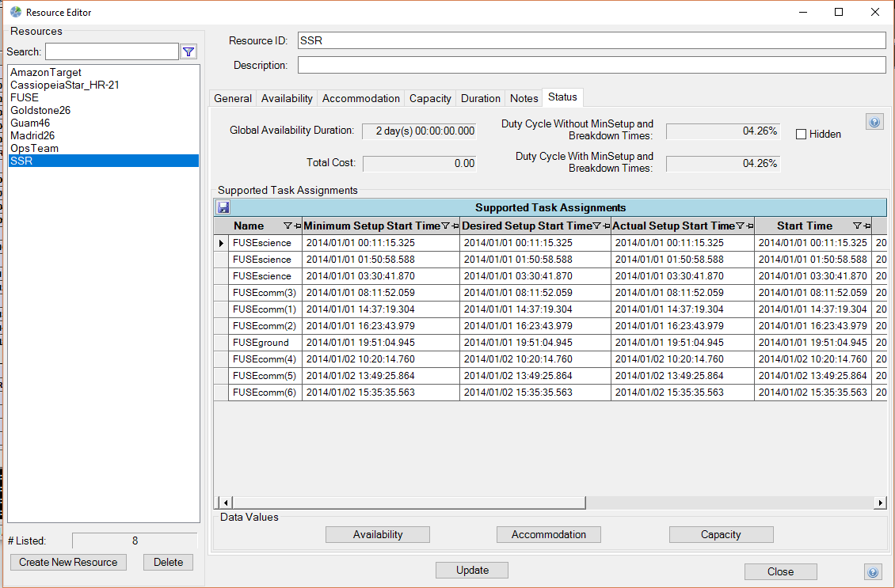Toggle the Hidden checkbox
This screenshot has width=895, height=588.
(801, 135)
